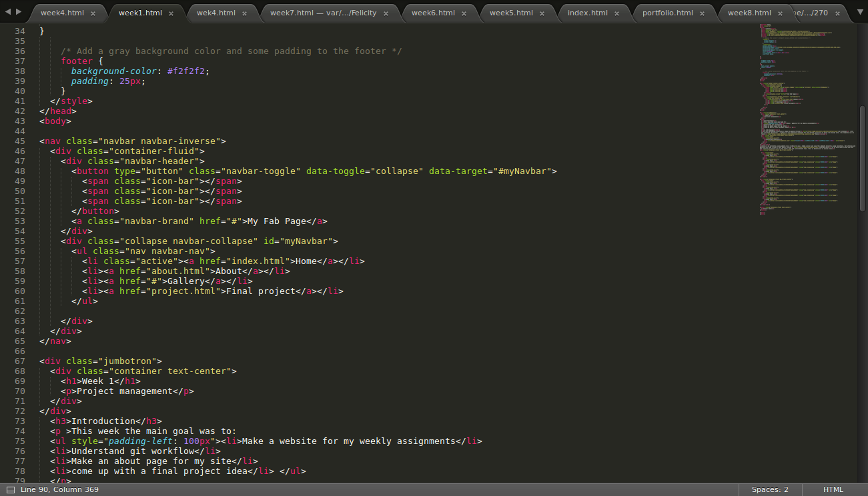868x496 pixels.
Task: Click the Line 90, Column 369 status text
Action: (59, 489)
